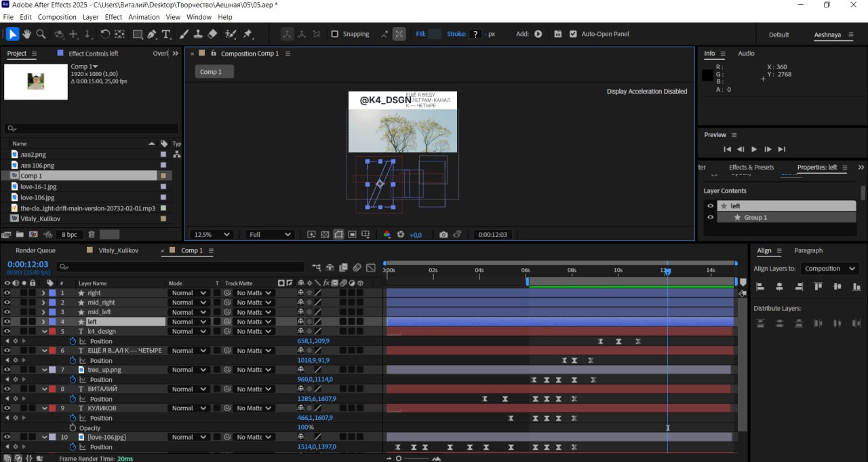
Task: Click the Project panel search field
Action: 92,128
